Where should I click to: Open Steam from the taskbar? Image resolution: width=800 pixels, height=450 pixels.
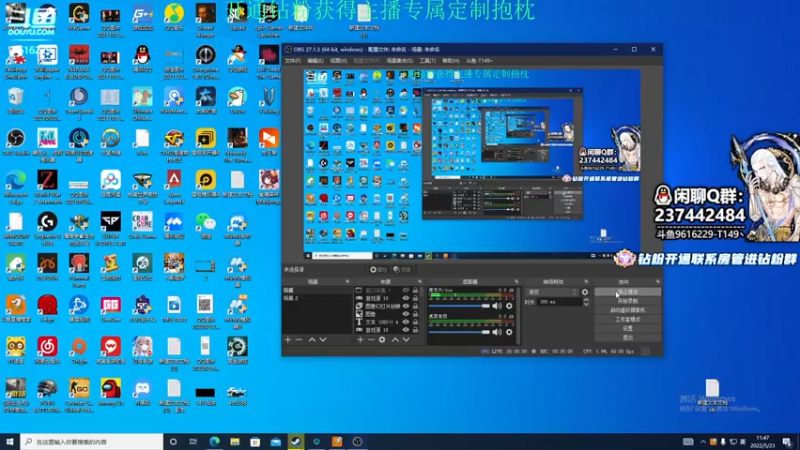pos(296,442)
